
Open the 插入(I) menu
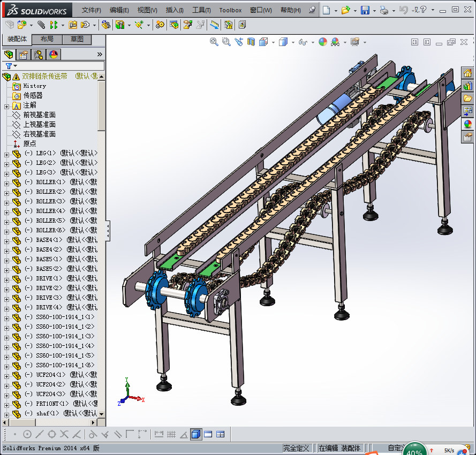[x=175, y=10]
